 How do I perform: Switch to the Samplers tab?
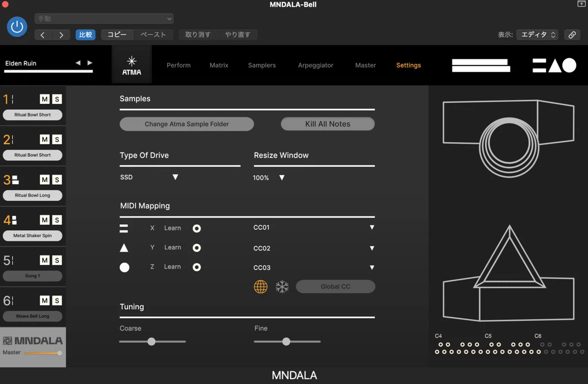[262, 65]
